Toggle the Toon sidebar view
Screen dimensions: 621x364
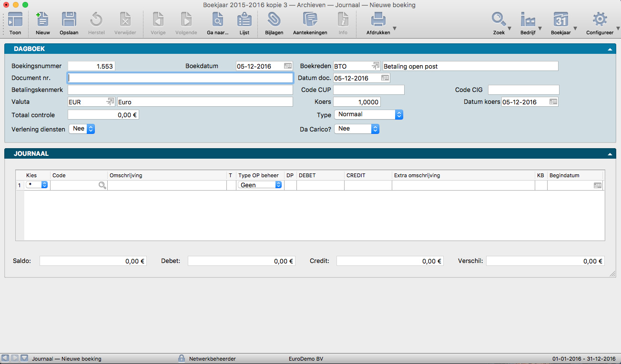15,20
